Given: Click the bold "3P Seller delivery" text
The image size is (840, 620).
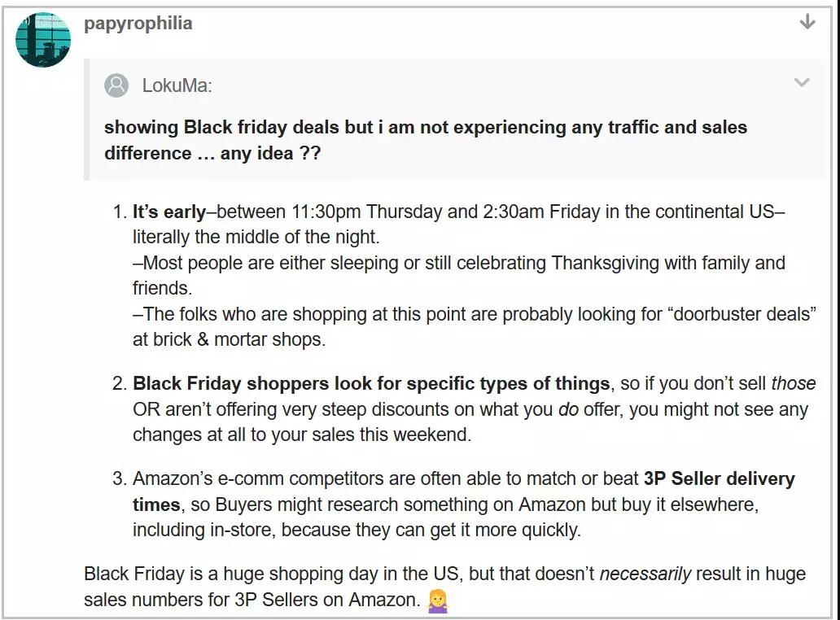Looking at the screenshot, I should [x=719, y=478].
